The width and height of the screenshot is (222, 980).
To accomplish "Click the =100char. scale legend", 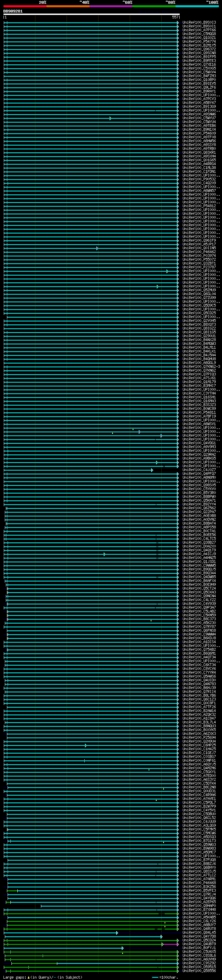I will click(165, 977).
